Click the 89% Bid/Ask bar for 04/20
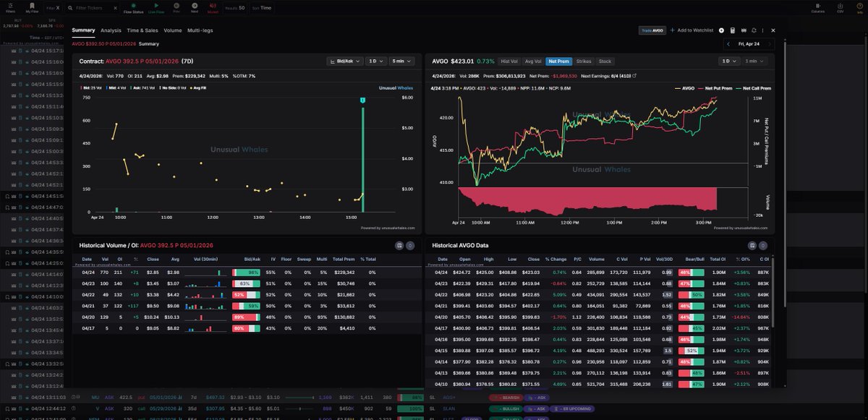This screenshot has height=420, width=868. click(x=246, y=317)
